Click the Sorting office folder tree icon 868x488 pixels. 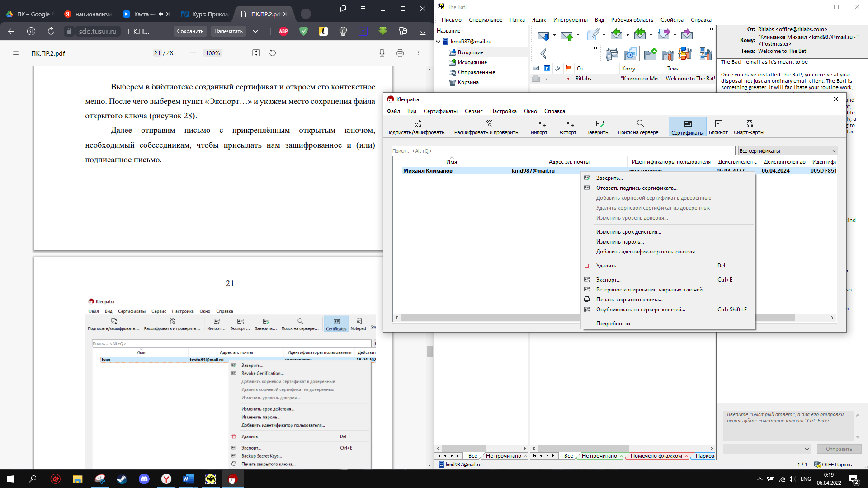(685, 54)
